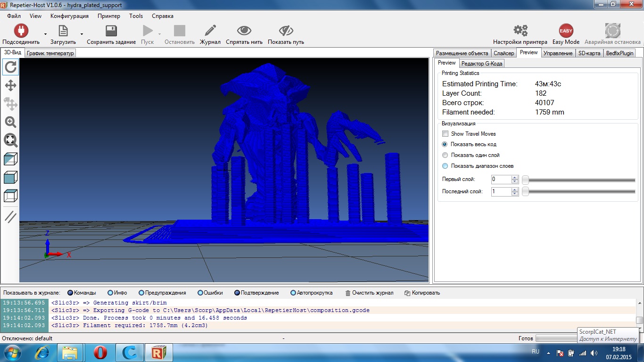
Task: Expand the Connect button dropdown arrow
Action: [45, 34]
